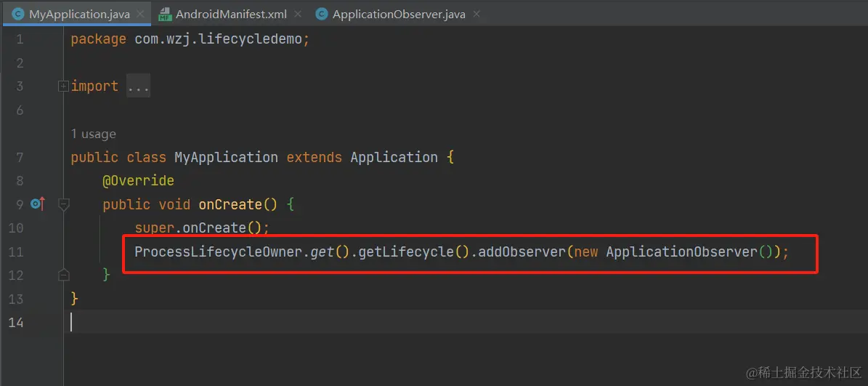This screenshot has height=386, width=868.
Task: Click the getLifecycle() call
Action: [414, 252]
